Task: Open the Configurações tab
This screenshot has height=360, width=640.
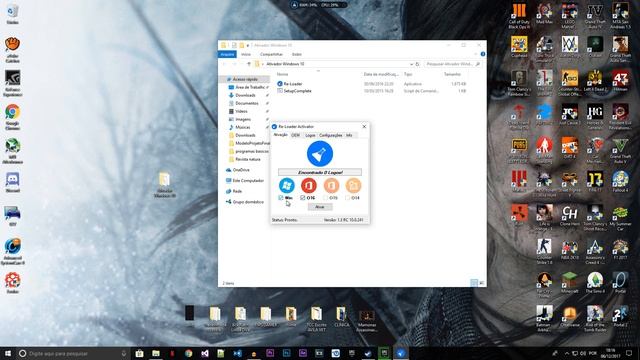Action: (331, 135)
